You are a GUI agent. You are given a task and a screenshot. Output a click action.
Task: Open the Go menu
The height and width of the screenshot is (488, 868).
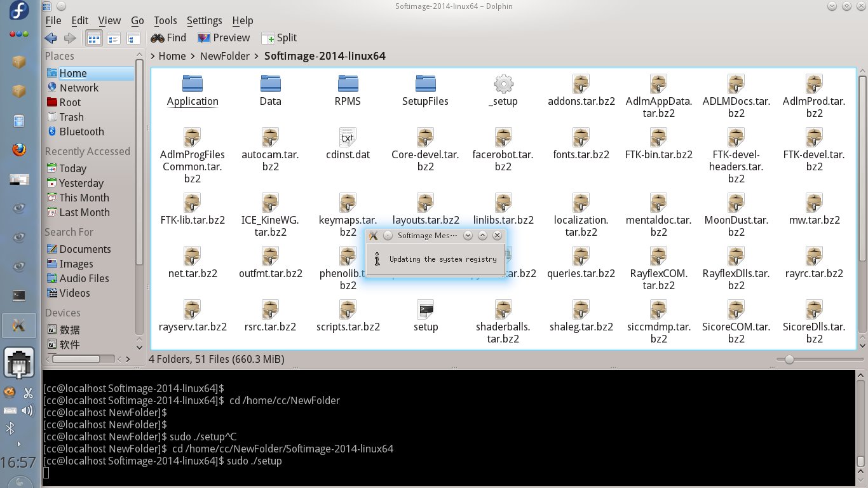(x=137, y=20)
